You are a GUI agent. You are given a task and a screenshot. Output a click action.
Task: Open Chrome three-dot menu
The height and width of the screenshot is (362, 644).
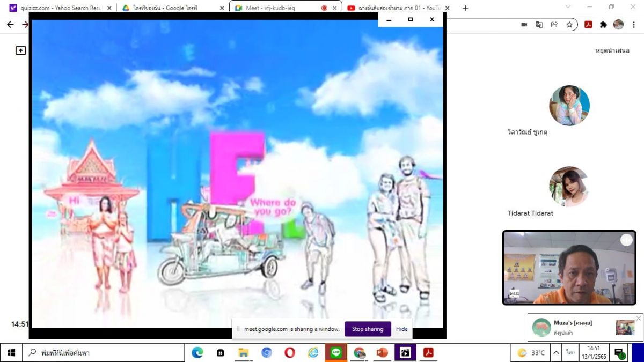click(x=634, y=25)
